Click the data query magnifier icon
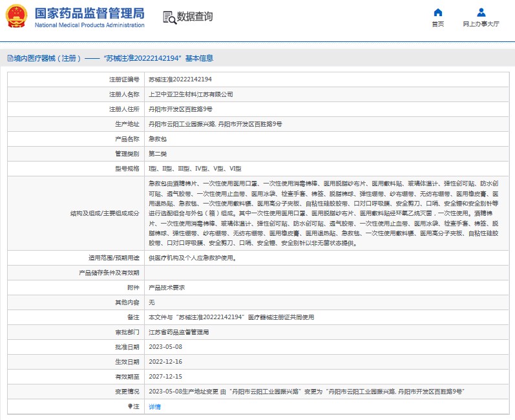Screen dimensions: 515x420 (169, 17)
